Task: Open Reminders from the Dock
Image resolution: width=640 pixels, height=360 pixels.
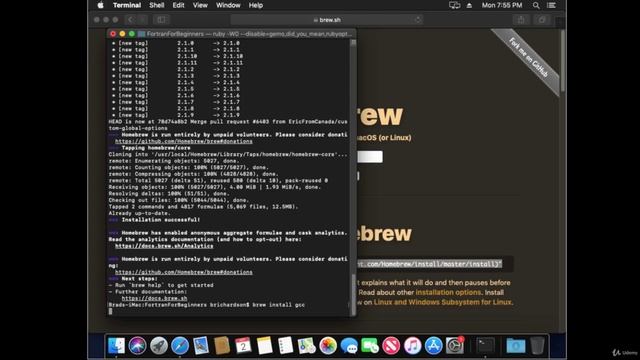Action: point(285,346)
